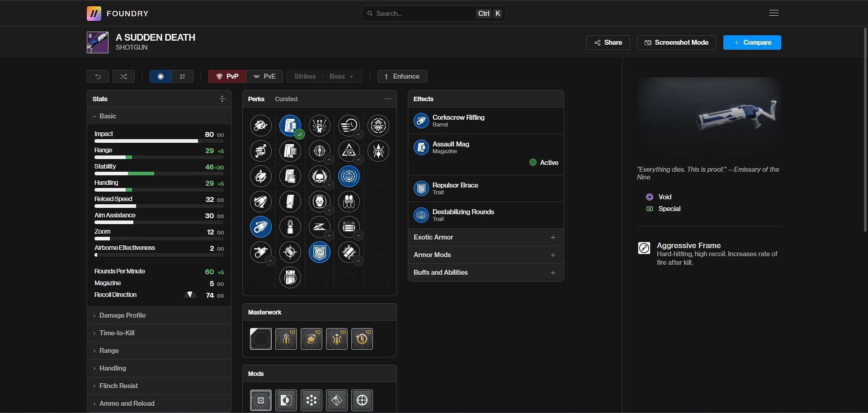Select the checked Assault Mag perk in grid

(x=290, y=126)
